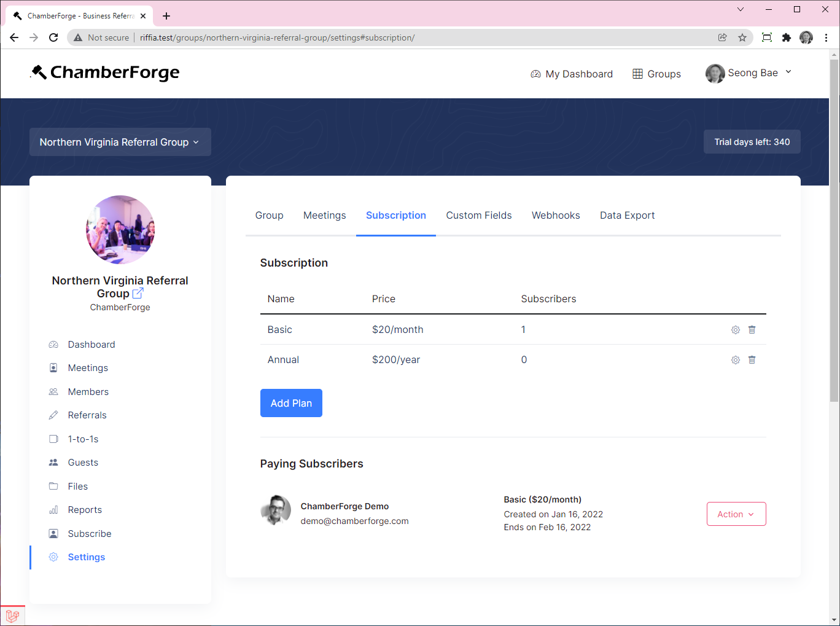The height and width of the screenshot is (626, 840).
Task: Open the Dashboard via its sidebar icon
Action: pyautogui.click(x=54, y=344)
